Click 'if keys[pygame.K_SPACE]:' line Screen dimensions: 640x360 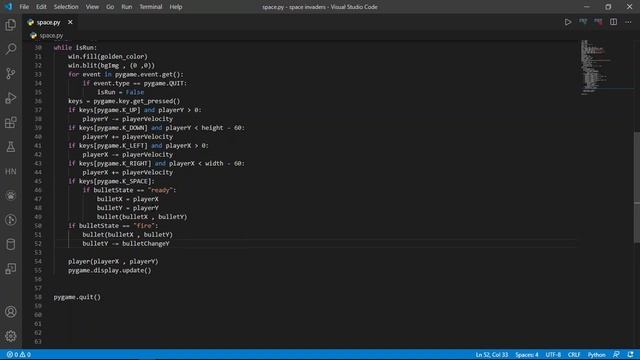point(111,181)
